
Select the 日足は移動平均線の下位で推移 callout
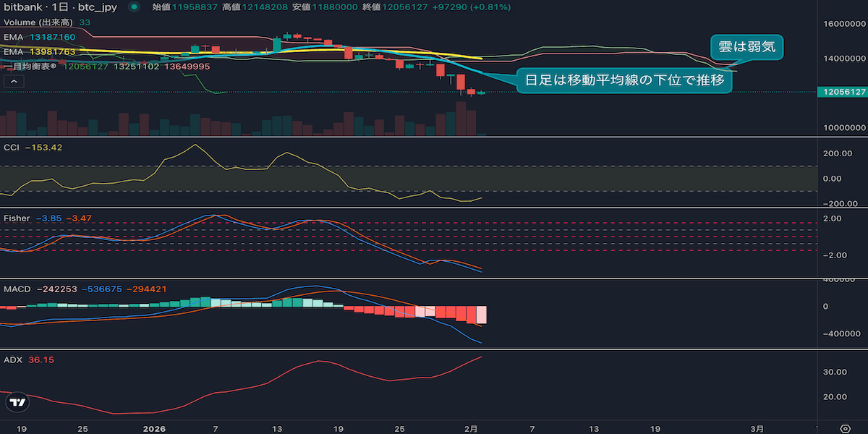(624, 81)
